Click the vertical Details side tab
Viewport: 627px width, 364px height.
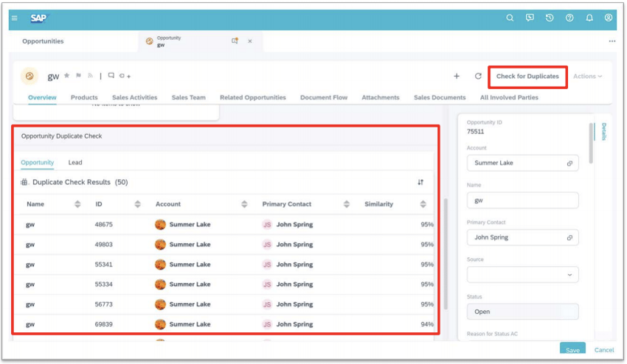pos(603,131)
